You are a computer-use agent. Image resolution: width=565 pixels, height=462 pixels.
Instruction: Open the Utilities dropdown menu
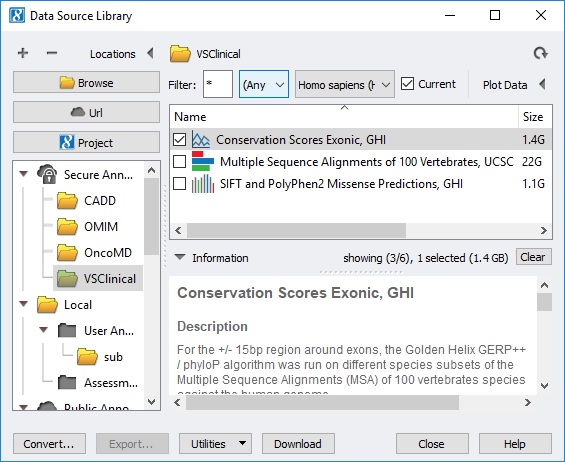[215, 443]
